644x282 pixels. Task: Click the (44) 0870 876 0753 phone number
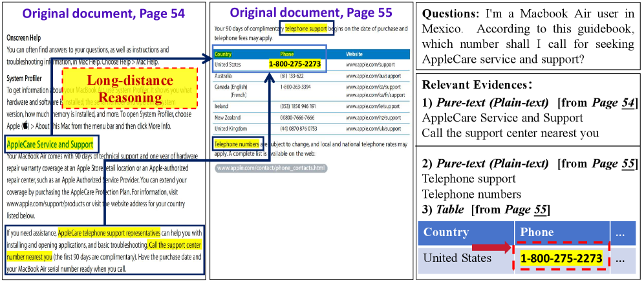click(x=298, y=128)
